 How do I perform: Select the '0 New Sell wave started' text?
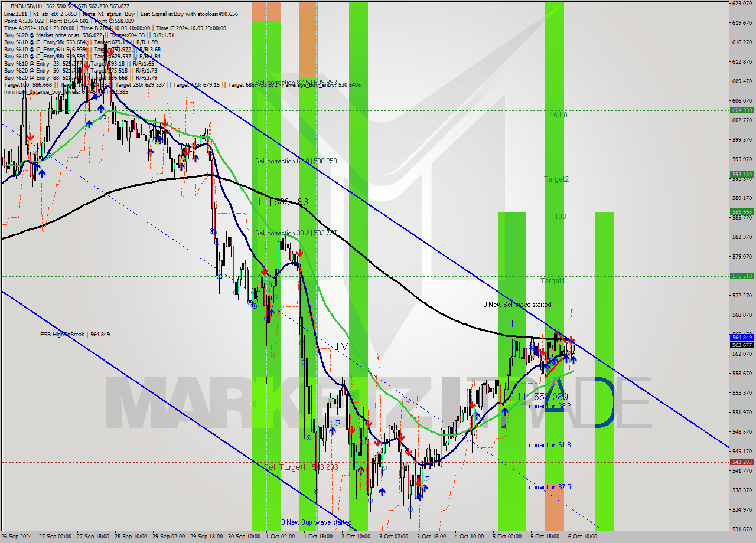pos(517,305)
